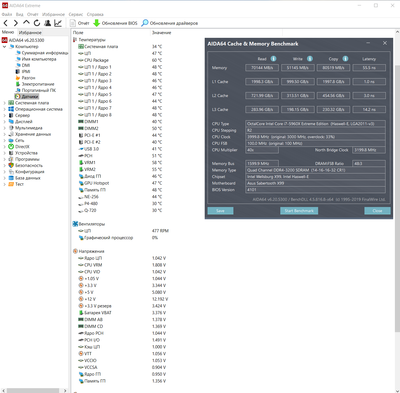Click the Back navigation arrow in toolbar
Image resolution: width=400 pixels, height=393 pixels.
[x=6, y=23]
